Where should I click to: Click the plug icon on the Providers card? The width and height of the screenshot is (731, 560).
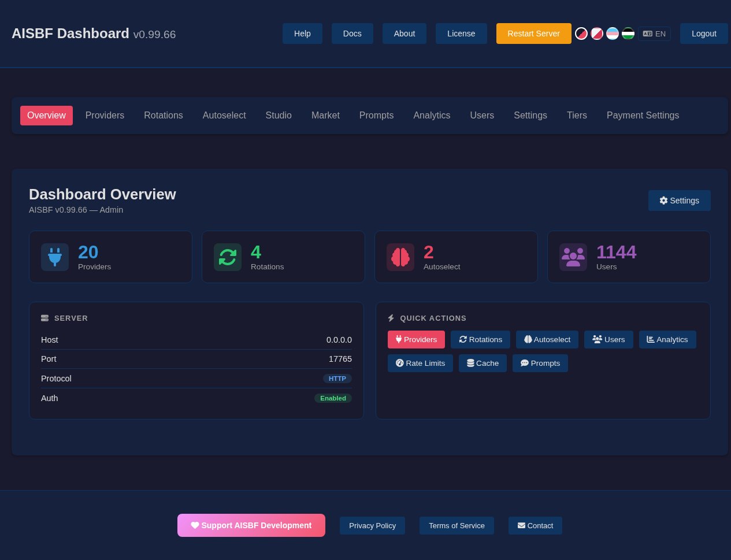coord(55,257)
